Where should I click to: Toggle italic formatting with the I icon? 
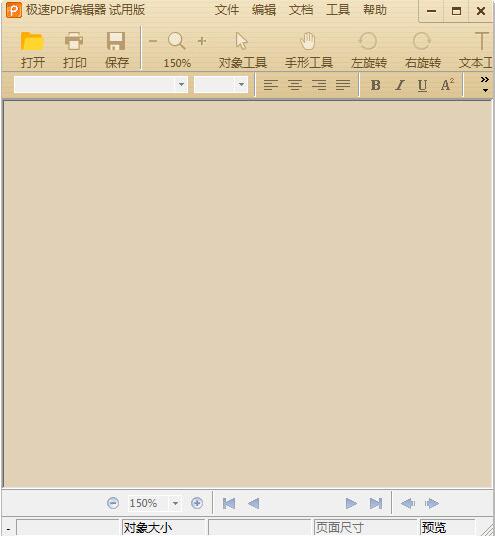(399, 85)
